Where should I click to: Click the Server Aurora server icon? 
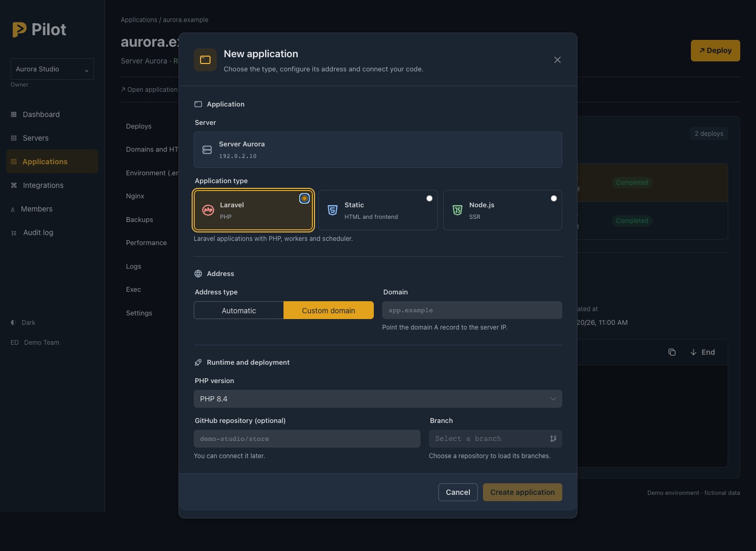[207, 150]
